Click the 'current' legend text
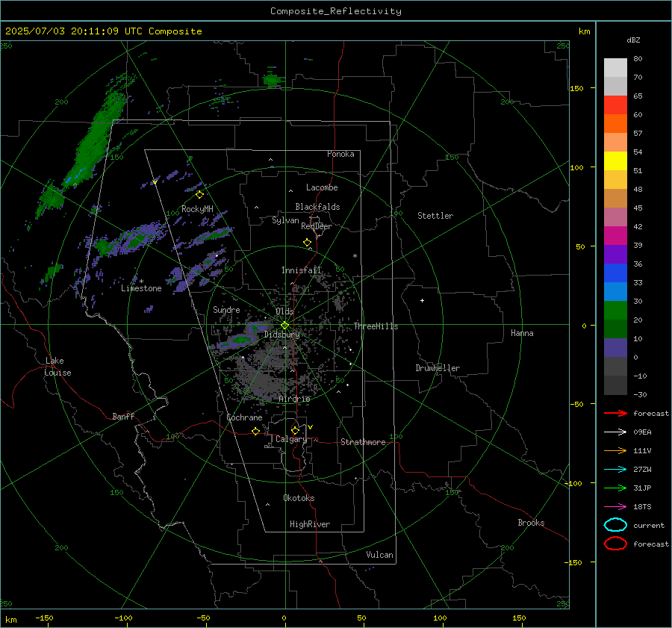This screenshot has height=628, width=672. click(649, 525)
